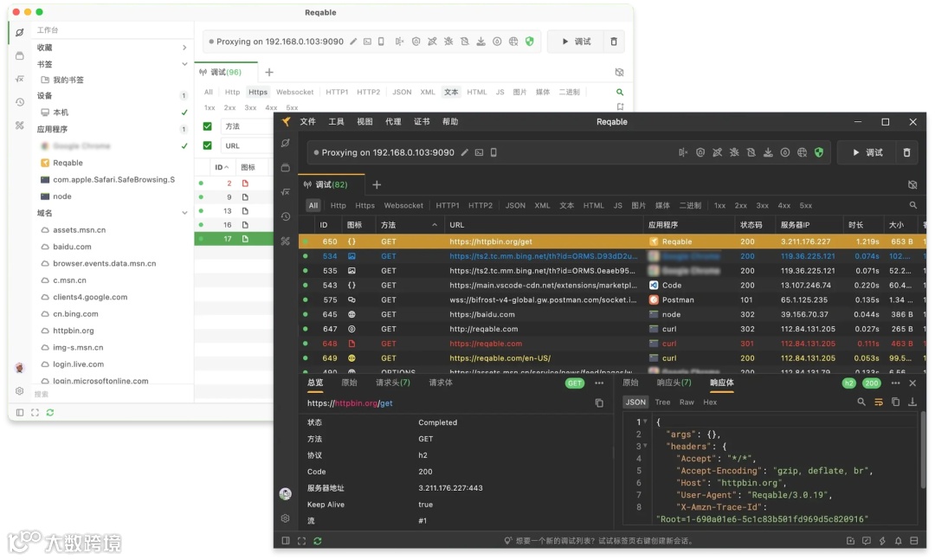Switch to the 响应头(7) tab
Image resolution: width=935 pixels, height=560 pixels.
click(x=674, y=383)
